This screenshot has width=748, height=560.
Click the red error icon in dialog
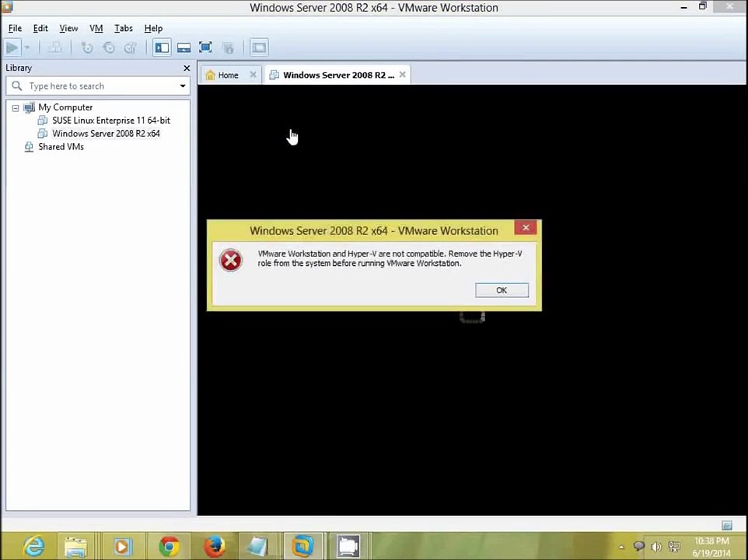pos(231,260)
